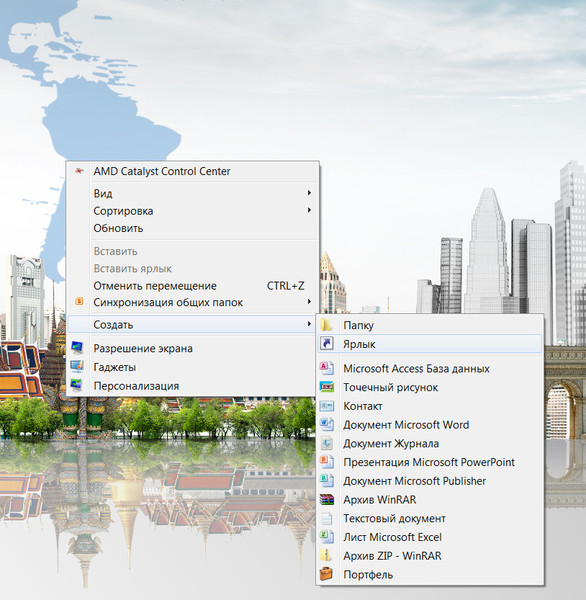Open the Сортировка menu item

193,211
